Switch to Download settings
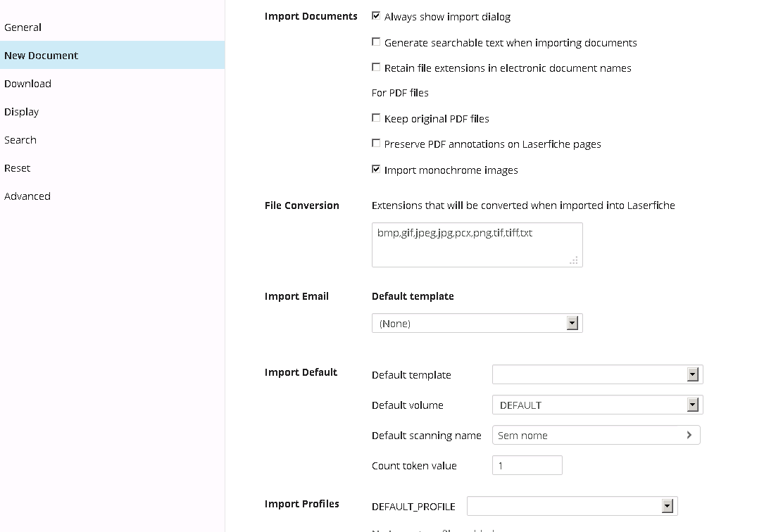This screenshot has height=532, width=764. click(27, 84)
